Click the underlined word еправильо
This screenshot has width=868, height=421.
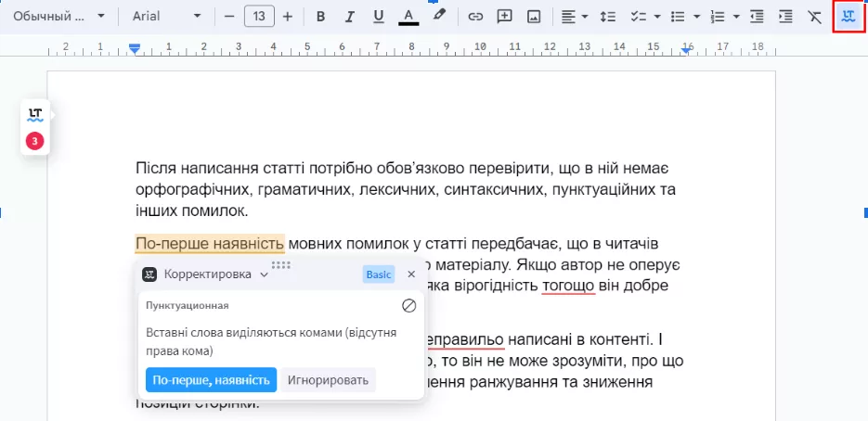(465, 338)
